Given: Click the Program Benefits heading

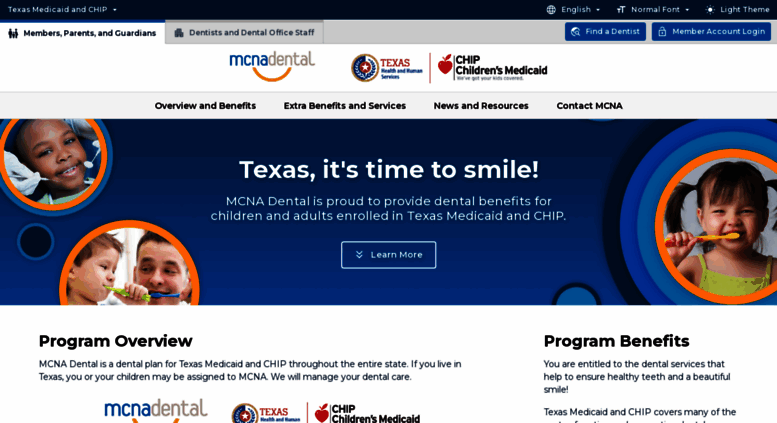Looking at the screenshot, I should pos(616,341).
